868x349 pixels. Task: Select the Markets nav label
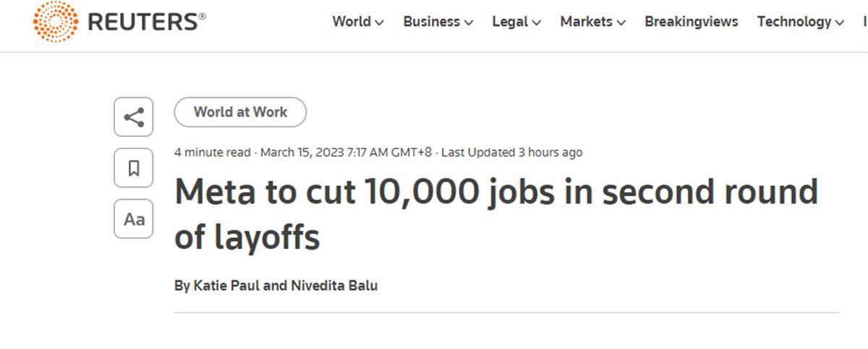tap(586, 22)
